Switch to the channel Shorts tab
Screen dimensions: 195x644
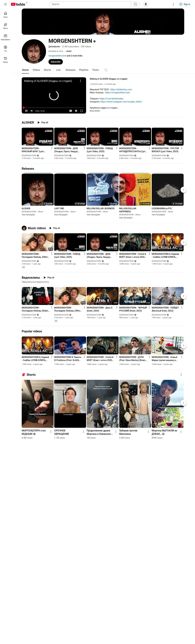click(47, 70)
